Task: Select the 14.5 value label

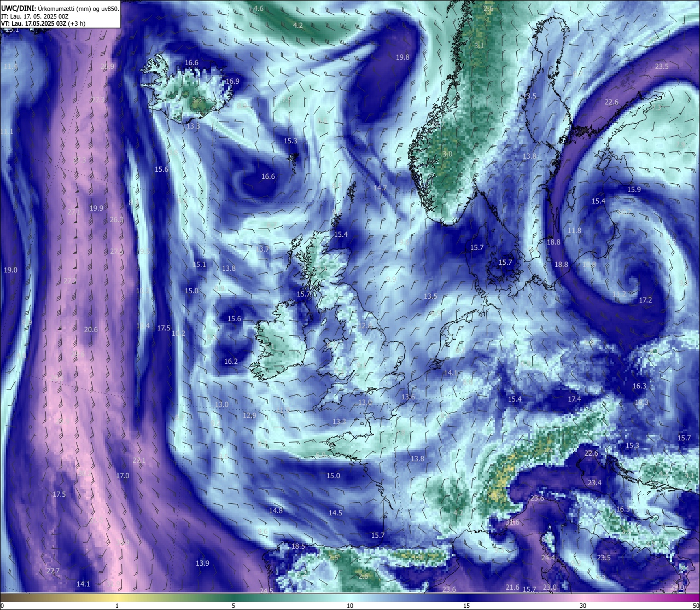Action: [x=335, y=513]
